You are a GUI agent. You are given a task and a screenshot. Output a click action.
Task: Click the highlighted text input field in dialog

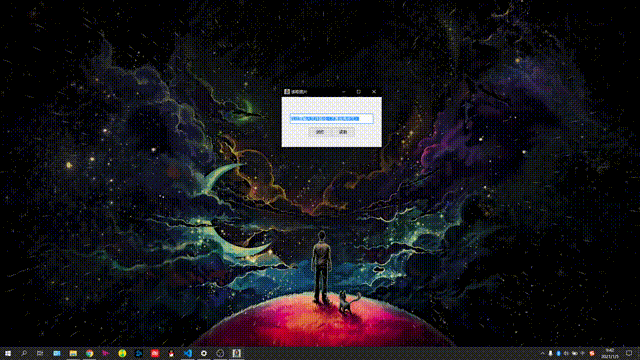point(331,118)
